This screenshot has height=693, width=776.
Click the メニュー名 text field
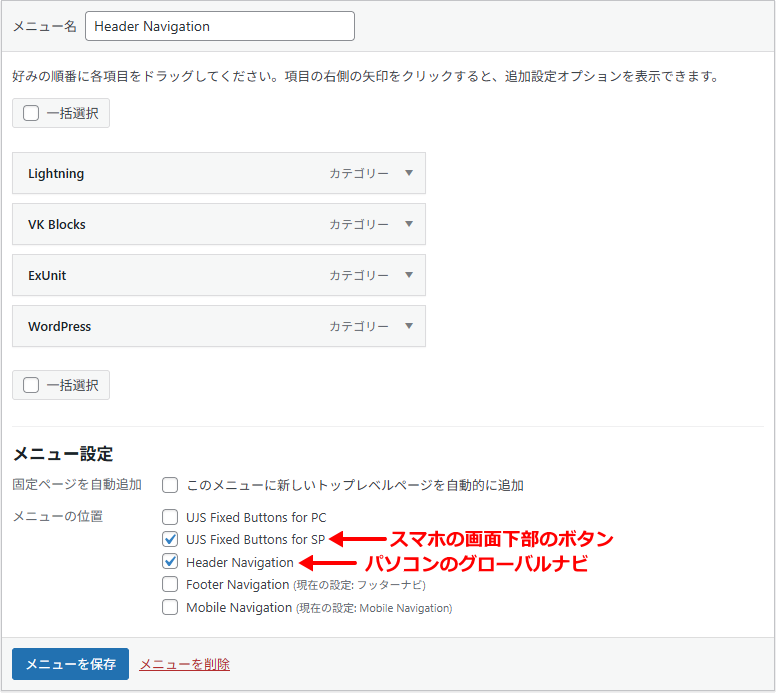(220, 26)
